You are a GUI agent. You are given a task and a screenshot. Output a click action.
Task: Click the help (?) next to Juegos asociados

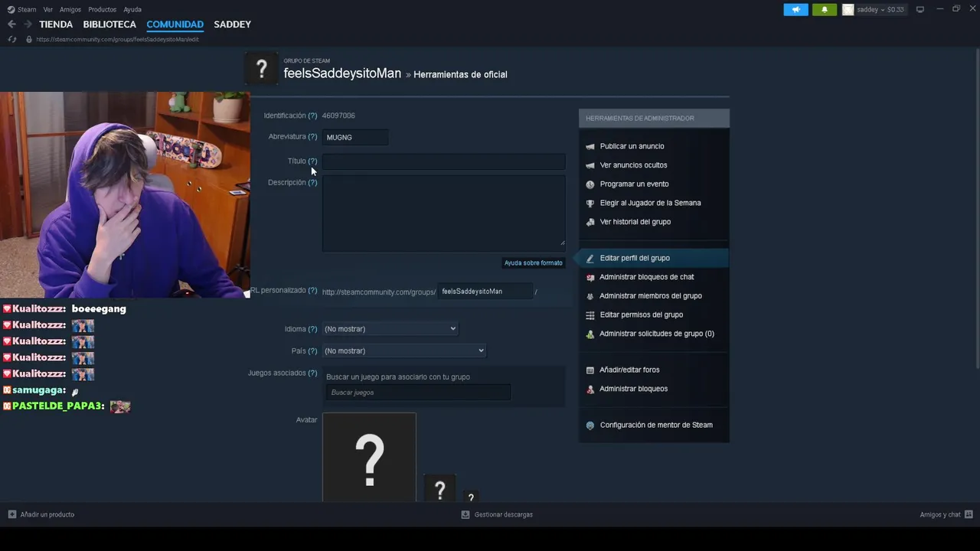coord(312,373)
